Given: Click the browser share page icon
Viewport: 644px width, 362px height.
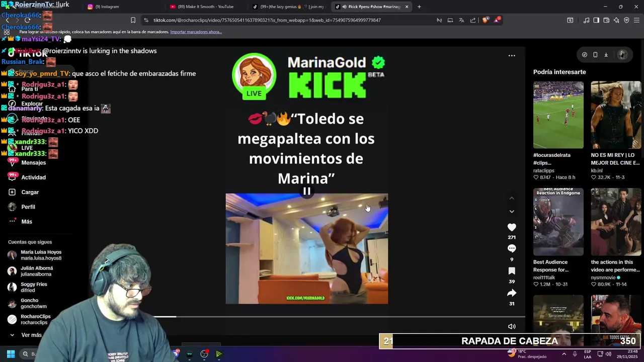Looking at the screenshot, I should 473,20.
